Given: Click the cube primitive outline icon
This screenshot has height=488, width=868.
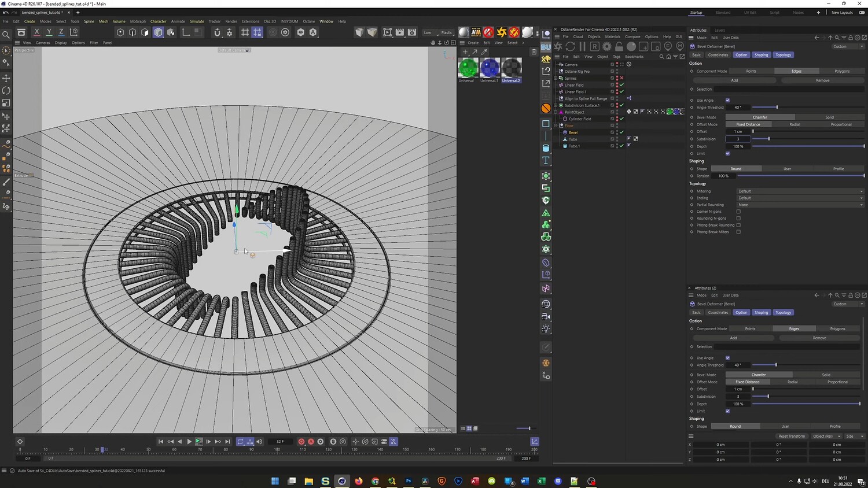Looking at the screenshot, I should (546, 124).
